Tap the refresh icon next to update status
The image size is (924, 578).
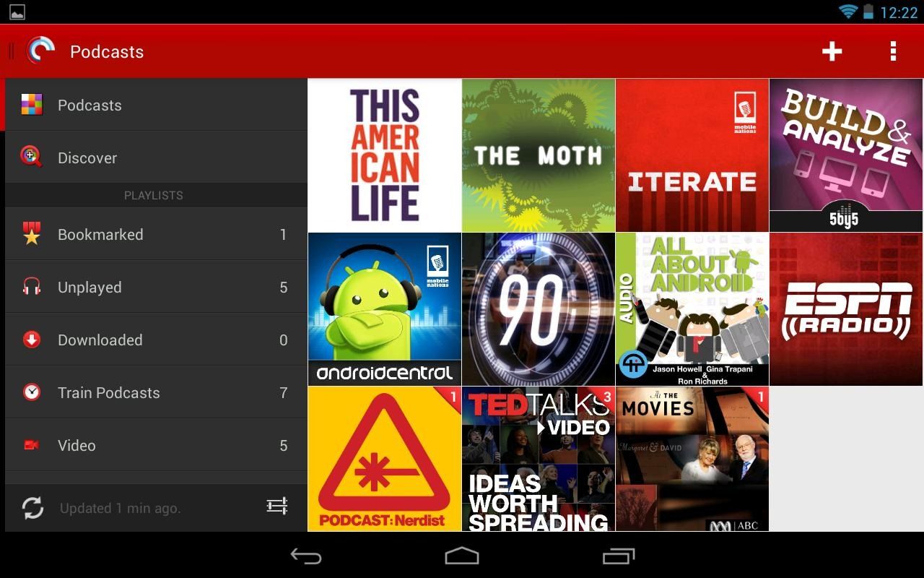32,508
